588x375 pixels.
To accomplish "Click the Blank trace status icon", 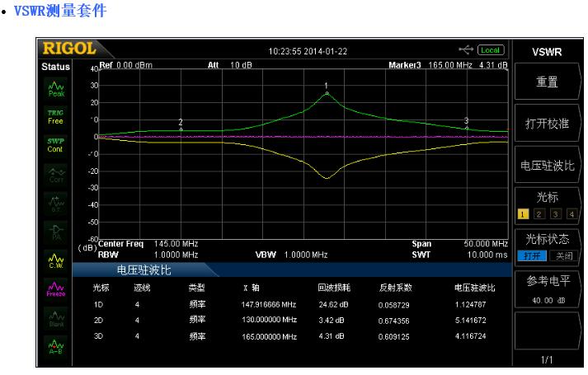I will (x=55, y=318).
